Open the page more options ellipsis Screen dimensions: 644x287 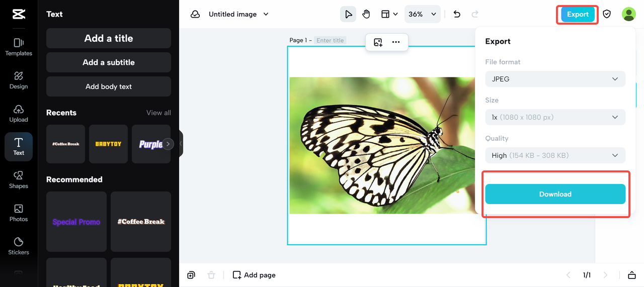396,42
